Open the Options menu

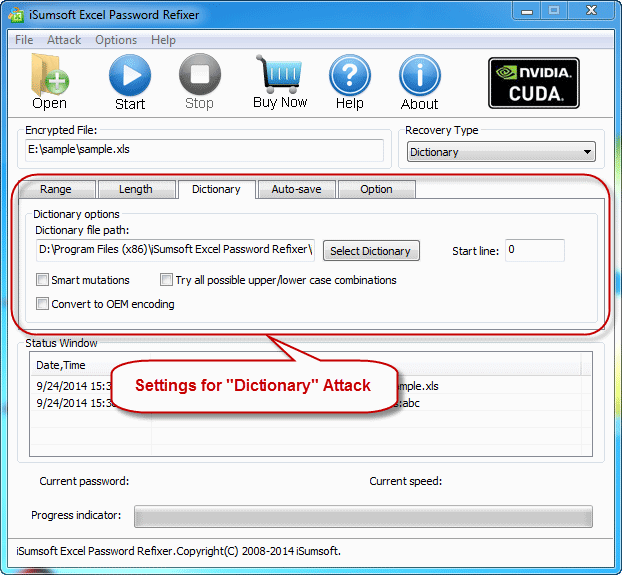[x=116, y=40]
